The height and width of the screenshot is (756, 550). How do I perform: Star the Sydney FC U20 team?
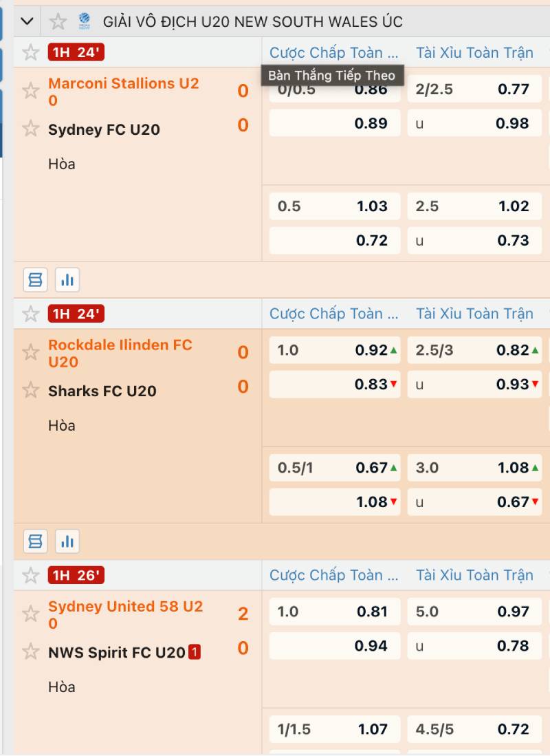pos(31,129)
